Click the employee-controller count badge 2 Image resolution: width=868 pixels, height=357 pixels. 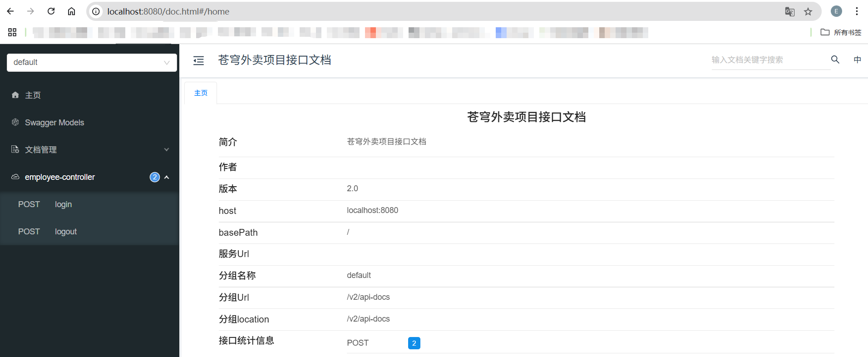pos(155,177)
